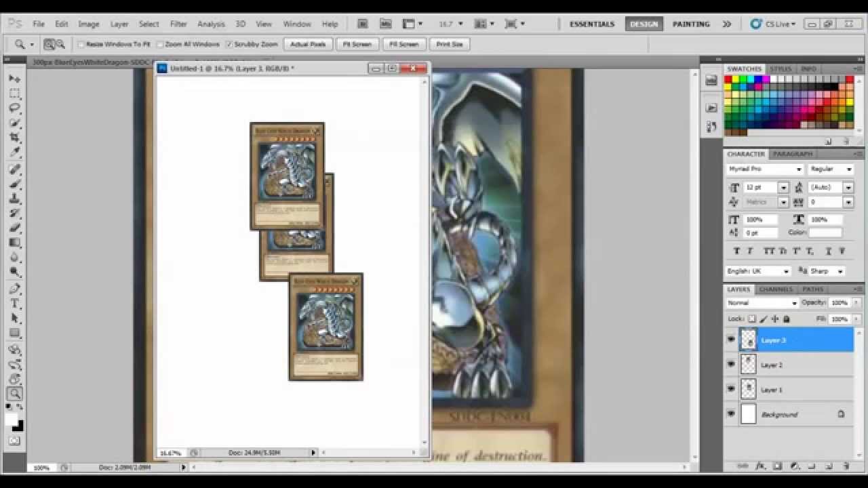
Task: Select the Crop tool
Action: [14, 138]
